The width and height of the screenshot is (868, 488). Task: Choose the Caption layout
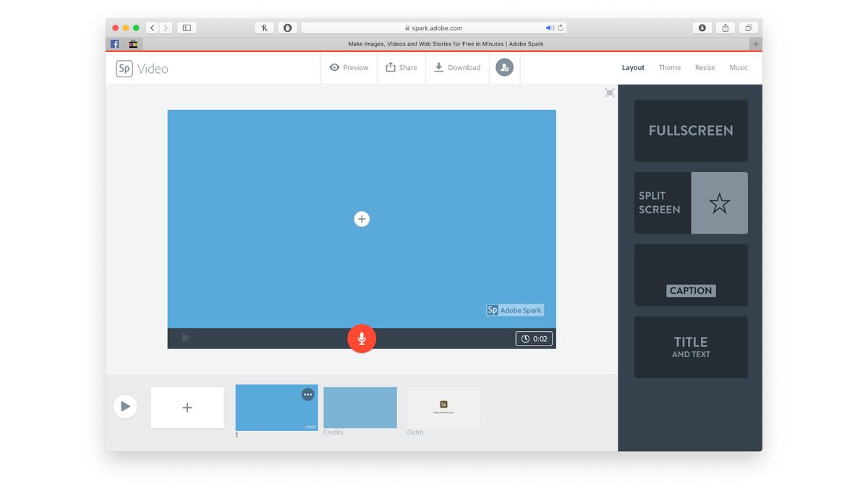[x=691, y=275]
